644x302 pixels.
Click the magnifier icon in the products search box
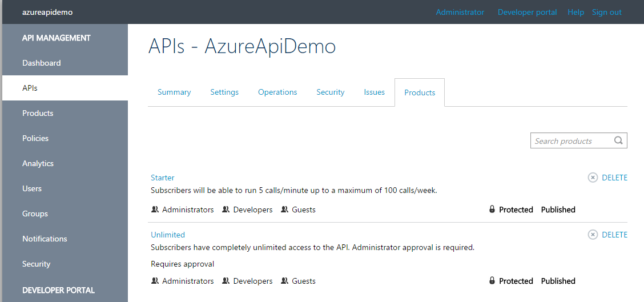click(618, 140)
